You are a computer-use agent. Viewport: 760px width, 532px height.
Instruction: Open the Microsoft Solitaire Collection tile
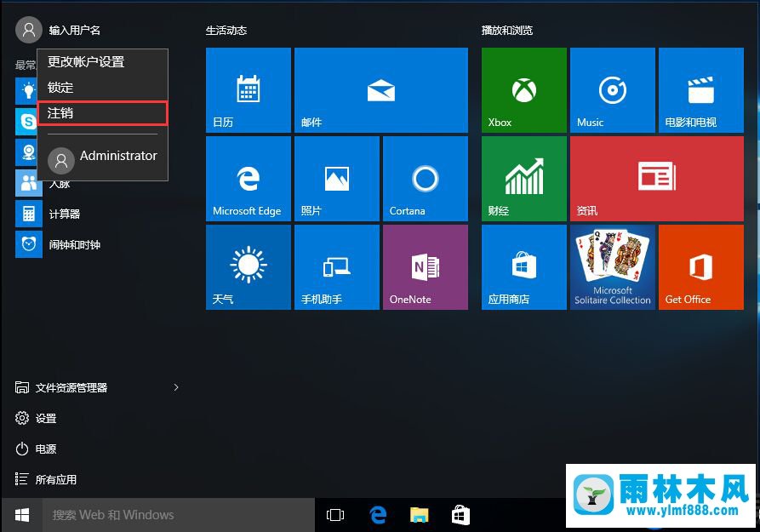(x=613, y=267)
